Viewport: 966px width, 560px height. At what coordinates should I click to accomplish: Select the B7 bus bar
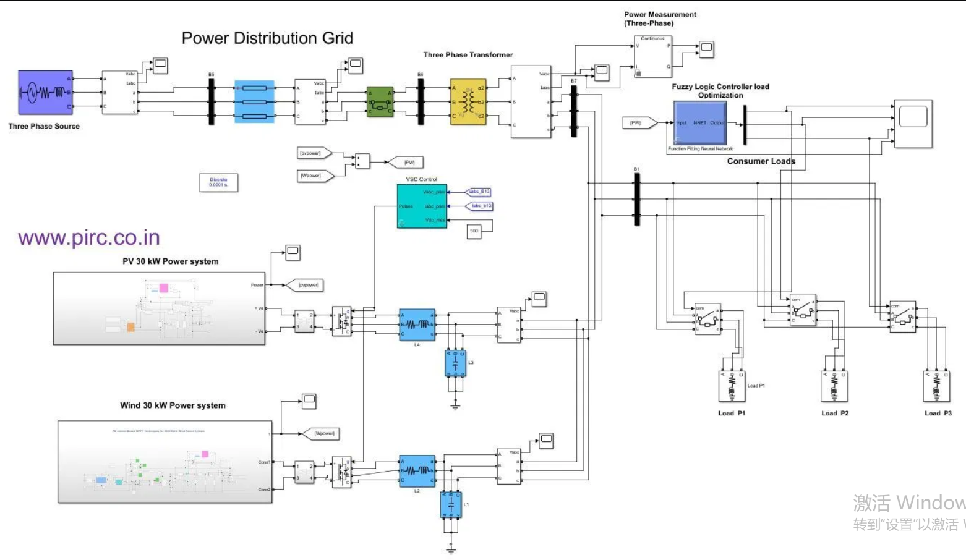pyautogui.click(x=574, y=110)
